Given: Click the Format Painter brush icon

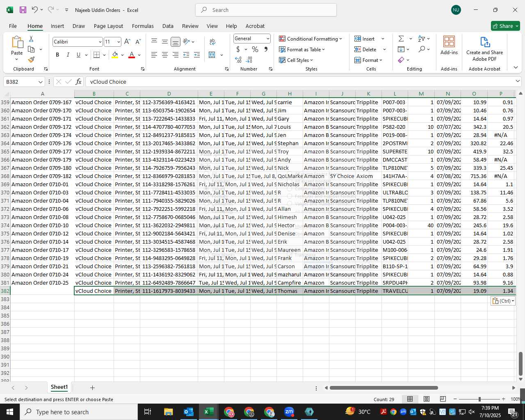Looking at the screenshot, I should (31, 60).
